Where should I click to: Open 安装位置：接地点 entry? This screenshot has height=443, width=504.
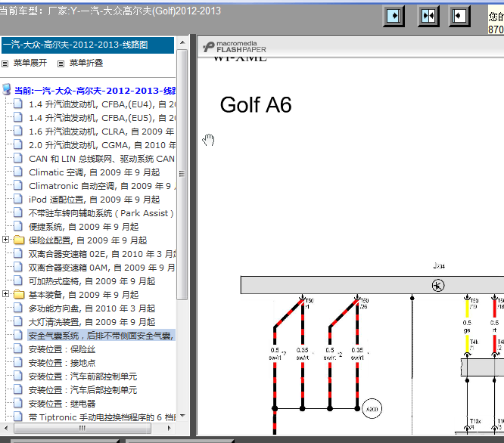tap(62, 363)
